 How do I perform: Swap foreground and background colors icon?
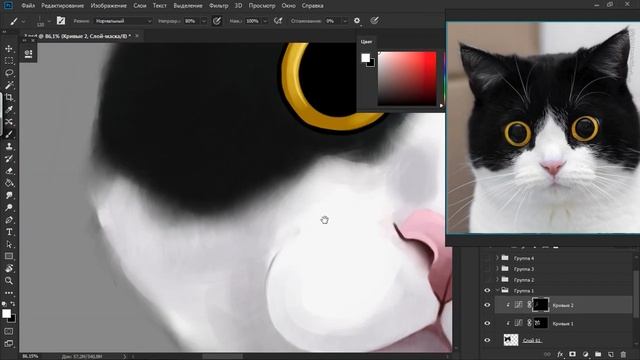coord(13,304)
